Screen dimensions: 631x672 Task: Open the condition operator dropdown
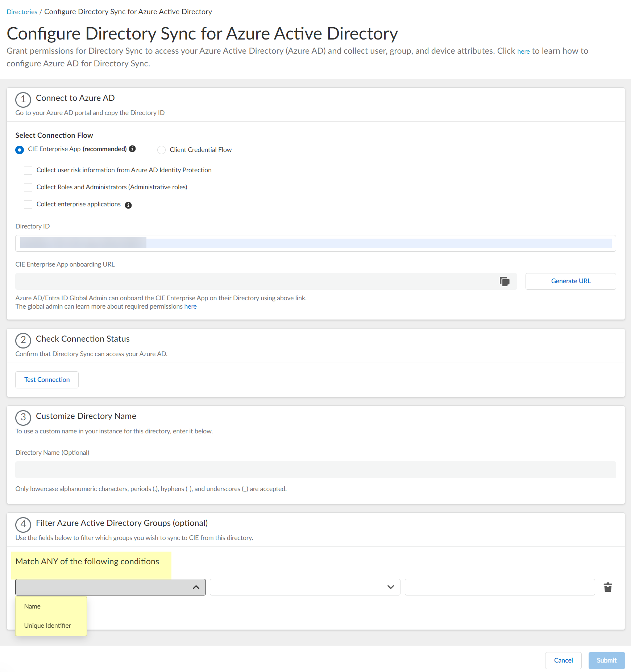[x=305, y=587]
